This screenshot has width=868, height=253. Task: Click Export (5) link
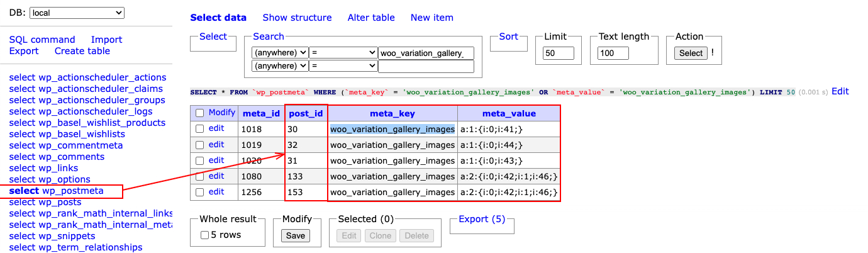point(482,219)
